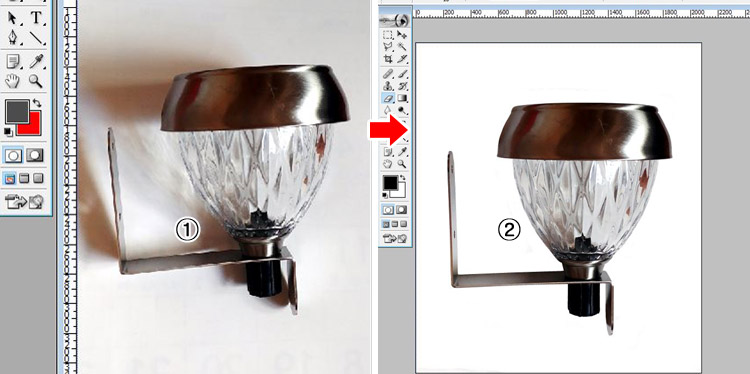Select the Path Selection arrow tool in left toolbox

click(x=12, y=18)
